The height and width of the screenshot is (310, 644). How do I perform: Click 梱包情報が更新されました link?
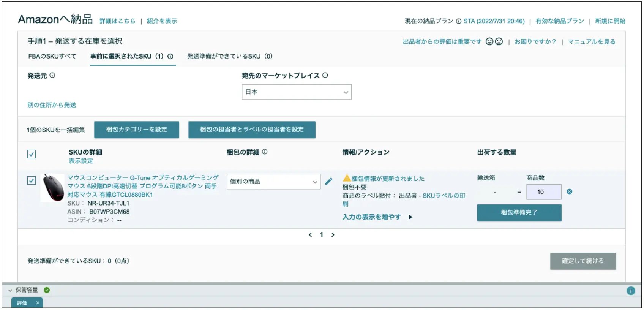pos(388,179)
